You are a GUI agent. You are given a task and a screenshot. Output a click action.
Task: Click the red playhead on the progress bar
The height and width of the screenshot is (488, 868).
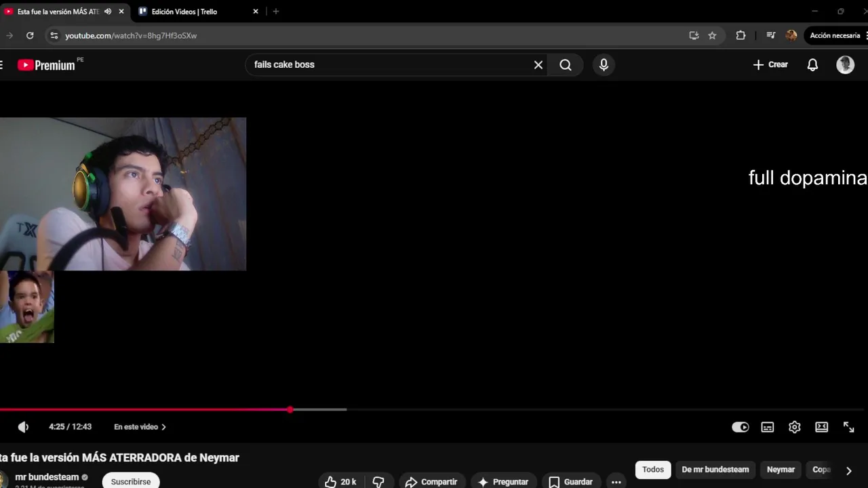tap(290, 409)
